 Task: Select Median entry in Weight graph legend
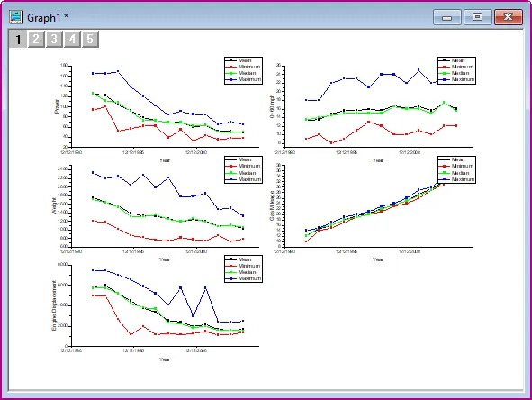click(241, 173)
